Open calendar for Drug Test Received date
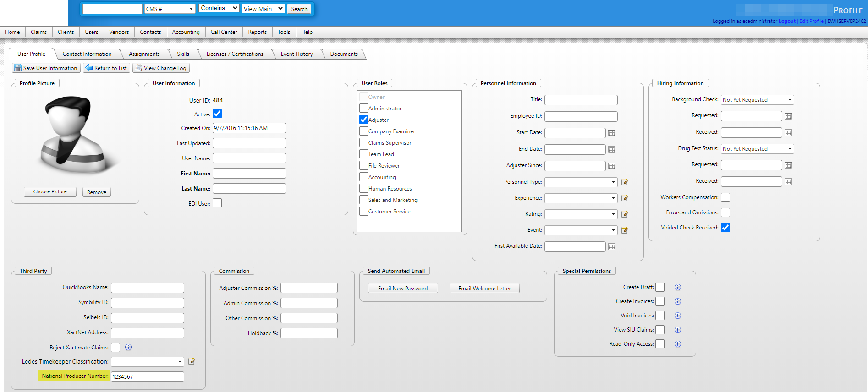The image size is (868, 392). 788,182
